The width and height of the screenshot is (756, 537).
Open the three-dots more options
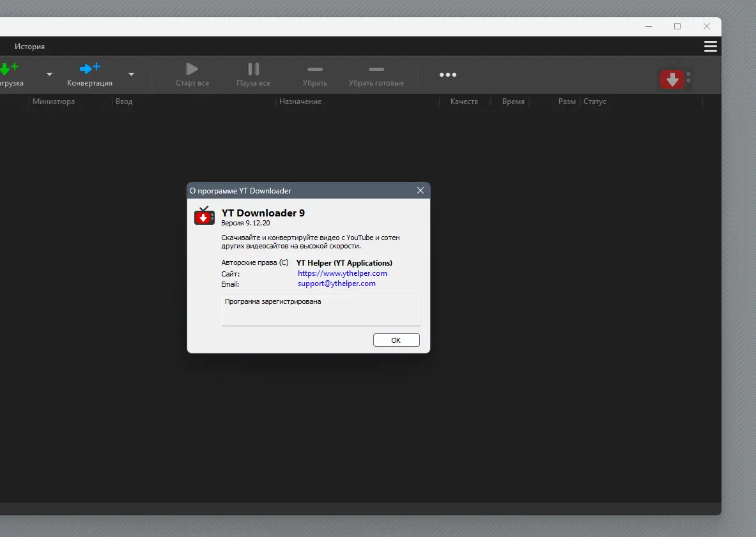[448, 75]
